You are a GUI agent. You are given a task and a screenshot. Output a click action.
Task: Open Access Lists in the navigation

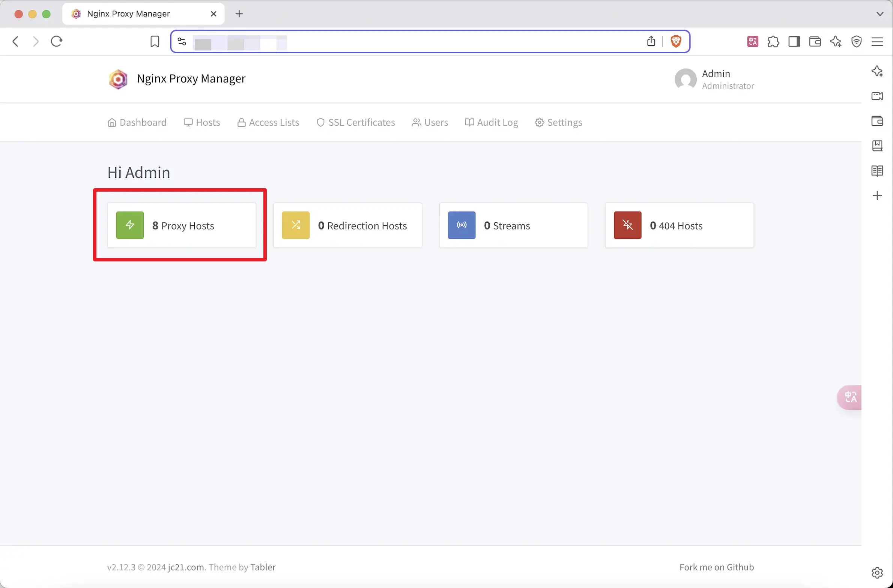point(268,122)
